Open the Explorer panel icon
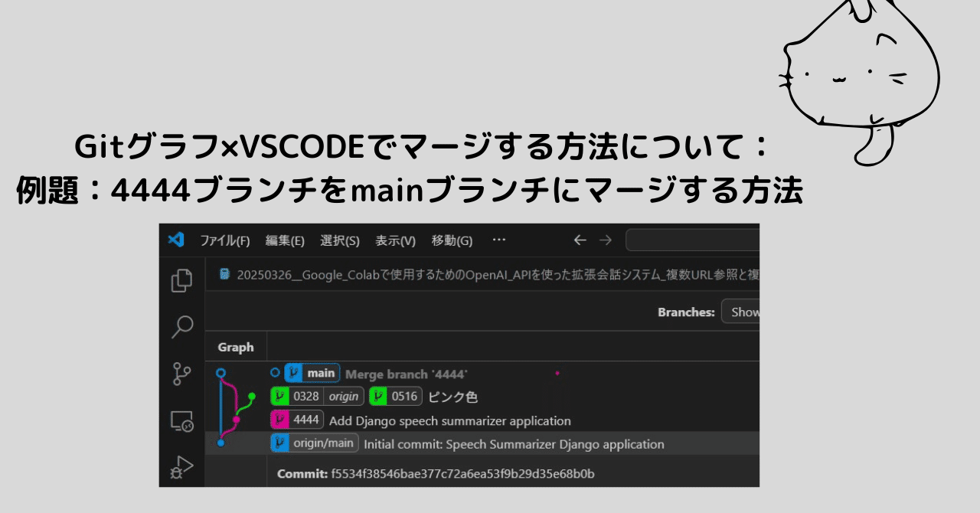Viewport: 980px width, 513px height. [181, 281]
